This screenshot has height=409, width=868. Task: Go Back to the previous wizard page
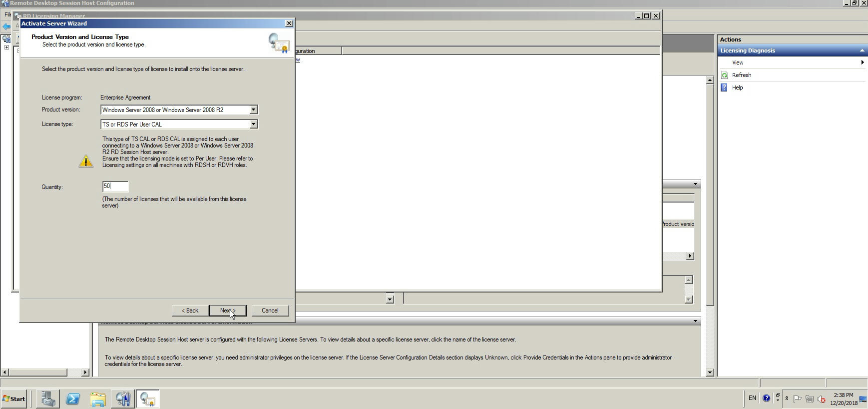tap(190, 310)
